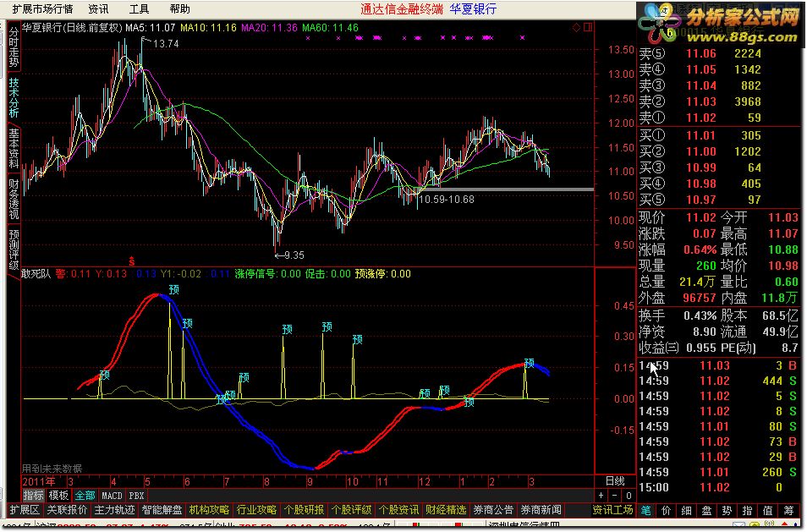
Task: Click the 日线 period label
Action: click(614, 481)
